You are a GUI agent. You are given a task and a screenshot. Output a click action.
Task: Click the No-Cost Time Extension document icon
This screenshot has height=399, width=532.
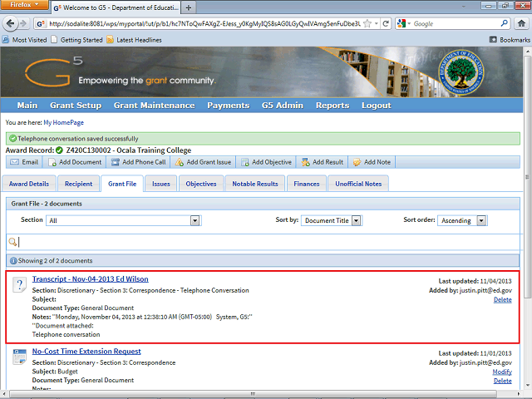pos(19,357)
